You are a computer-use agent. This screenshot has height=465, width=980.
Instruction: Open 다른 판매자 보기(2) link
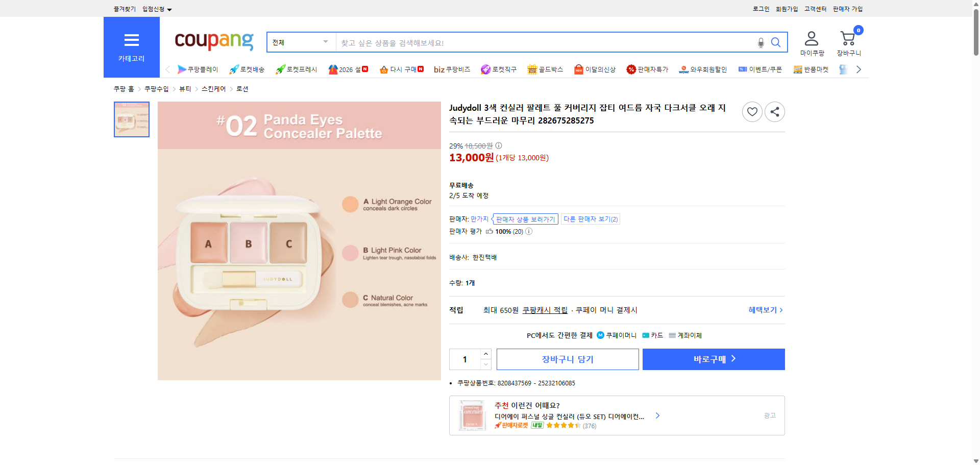(x=590, y=218)
